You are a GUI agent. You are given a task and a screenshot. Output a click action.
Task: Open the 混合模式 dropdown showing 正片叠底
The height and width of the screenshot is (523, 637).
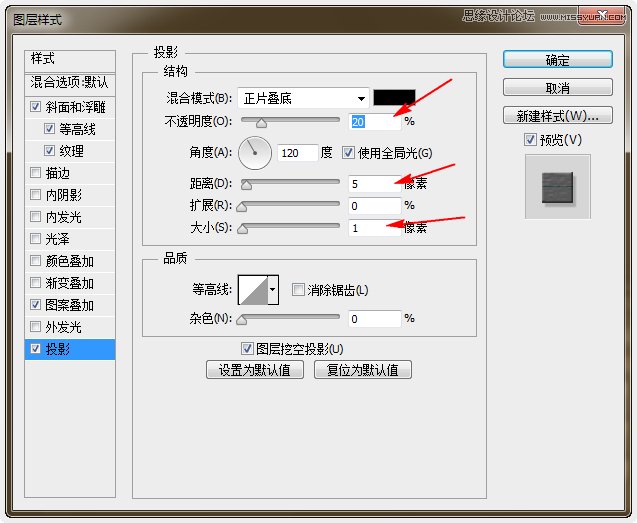click(x=303, y=98)
